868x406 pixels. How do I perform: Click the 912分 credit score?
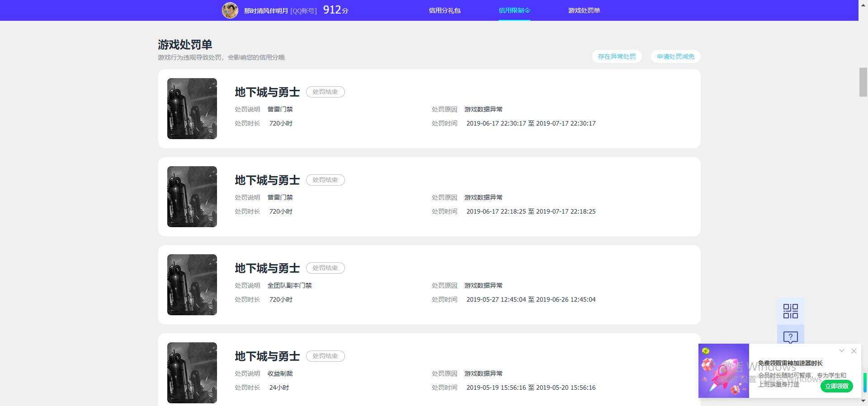click(335, 10)
